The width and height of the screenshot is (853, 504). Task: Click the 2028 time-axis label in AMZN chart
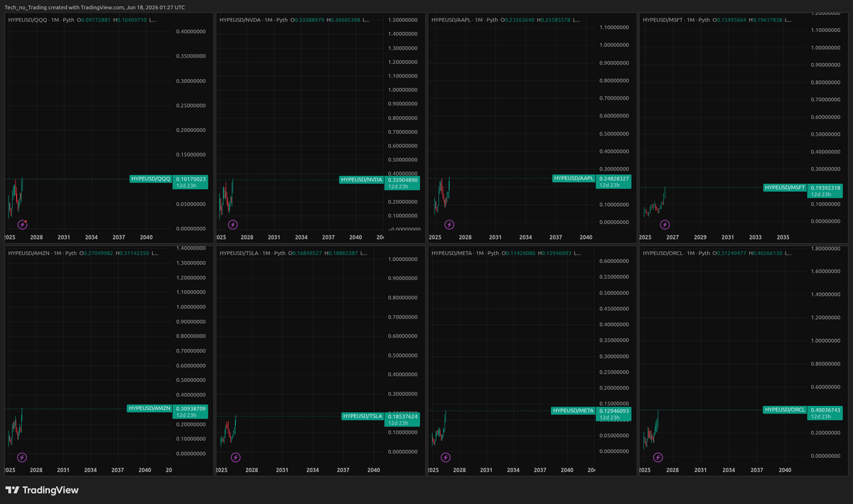click(x=36, y=470)
